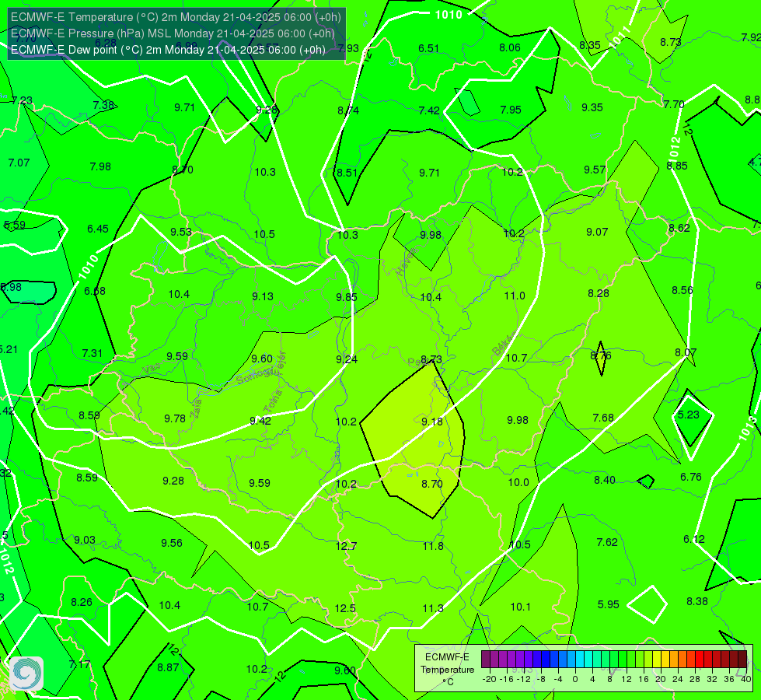The image size is (761, 700).
Task: Click the 6.45 temperature value
Action: click(98, 229)
